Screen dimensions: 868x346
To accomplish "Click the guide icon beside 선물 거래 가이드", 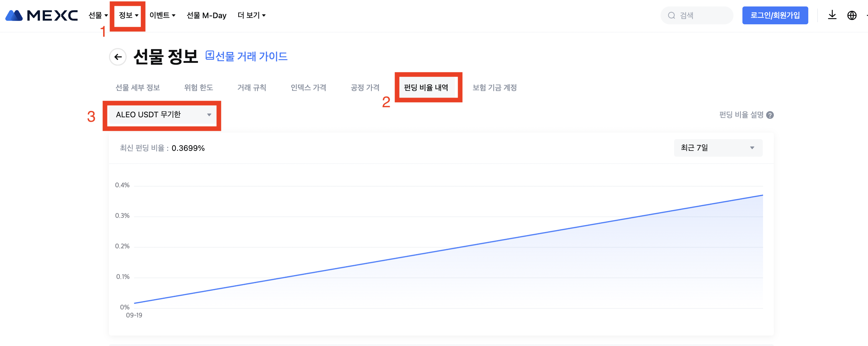I will 210,55.
